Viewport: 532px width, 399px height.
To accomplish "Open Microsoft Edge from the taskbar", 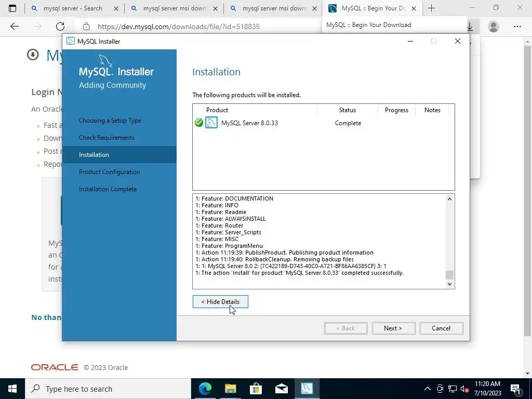I will (205, 389).
